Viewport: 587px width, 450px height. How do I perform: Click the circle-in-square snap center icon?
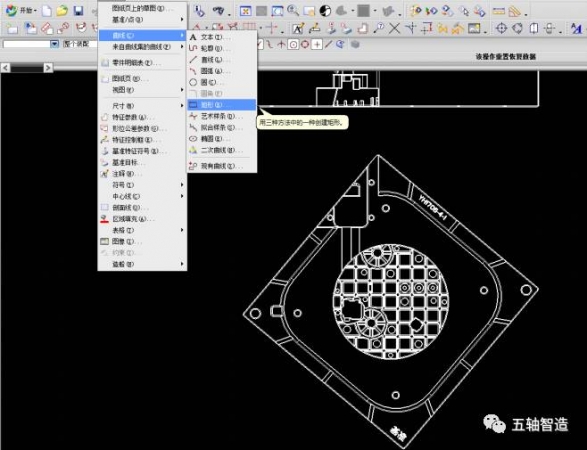pyautogui.click(x=294, y=45)
